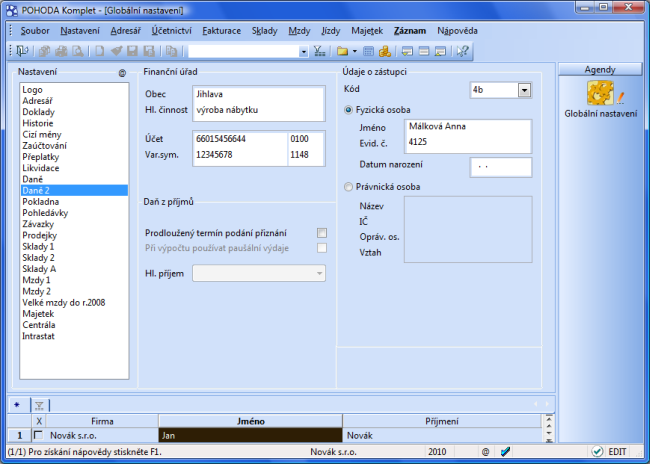Click row number 1 header in table

click(19, 435)
